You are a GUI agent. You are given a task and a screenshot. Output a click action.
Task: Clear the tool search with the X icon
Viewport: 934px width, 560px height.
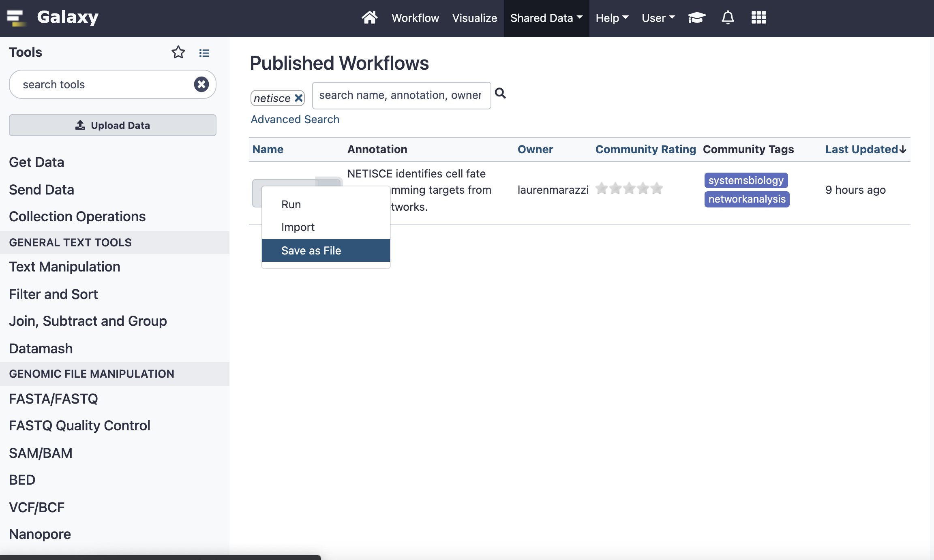tap(201, 84)
